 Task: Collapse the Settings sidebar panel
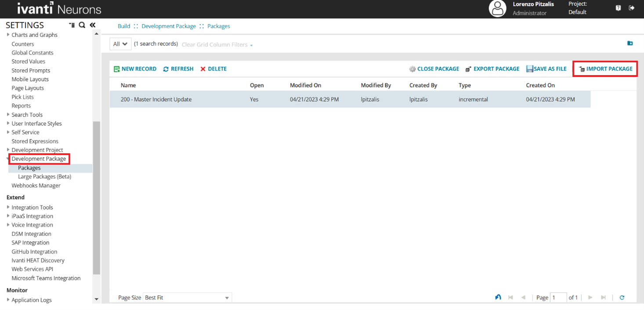tap(93, 25)
